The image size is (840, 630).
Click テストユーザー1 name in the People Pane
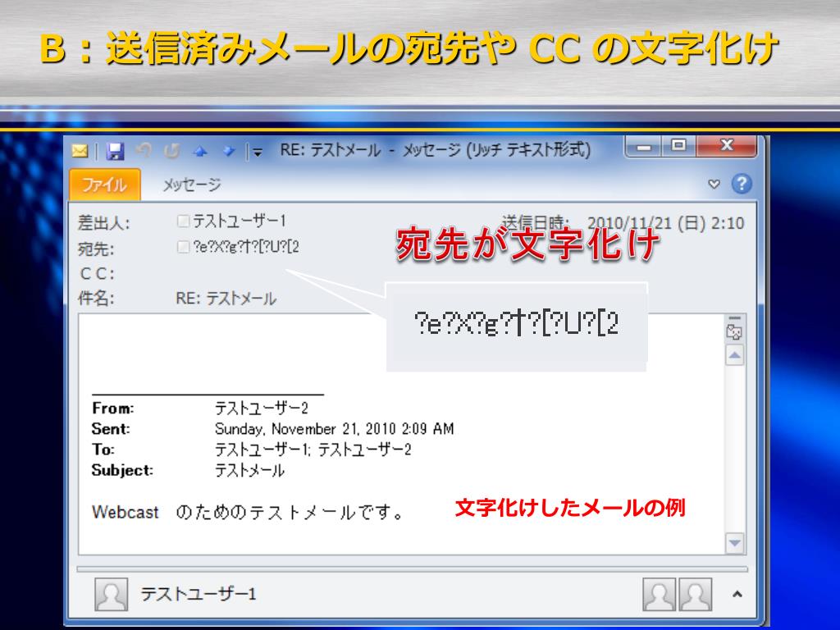[x=199, y=594]
